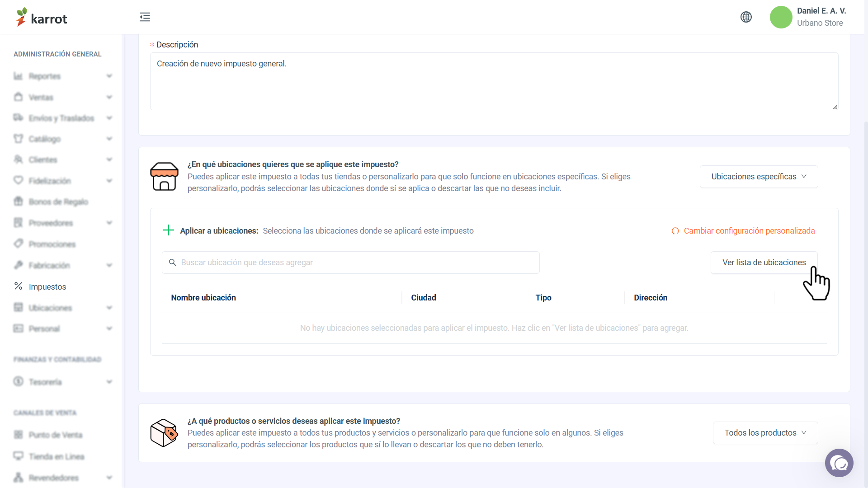This screenshot has width=868, height=488.
Task: Click Ver lista de ubicaciones button
Action: coord(764,263)
